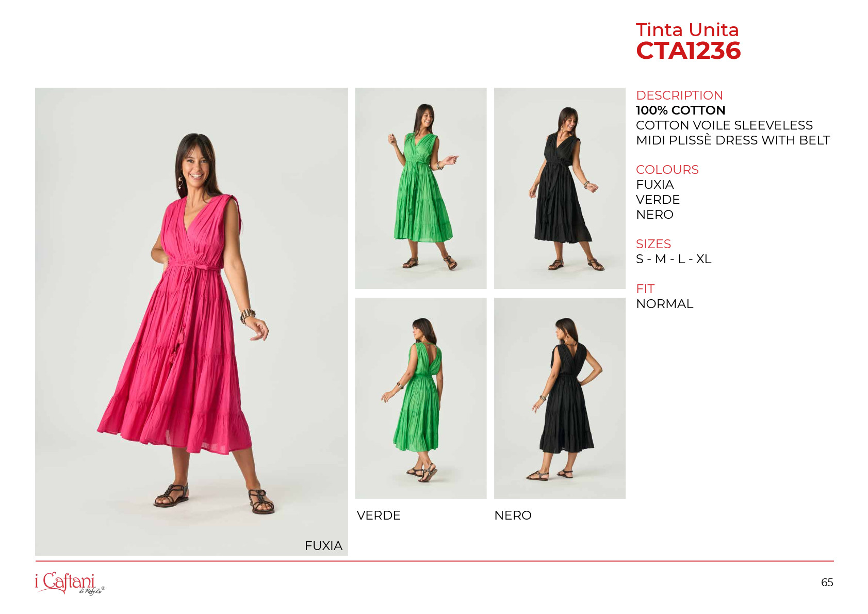Select the large fuxia dress photo
This screenshot has height=614, width=868.
[191, 321]
